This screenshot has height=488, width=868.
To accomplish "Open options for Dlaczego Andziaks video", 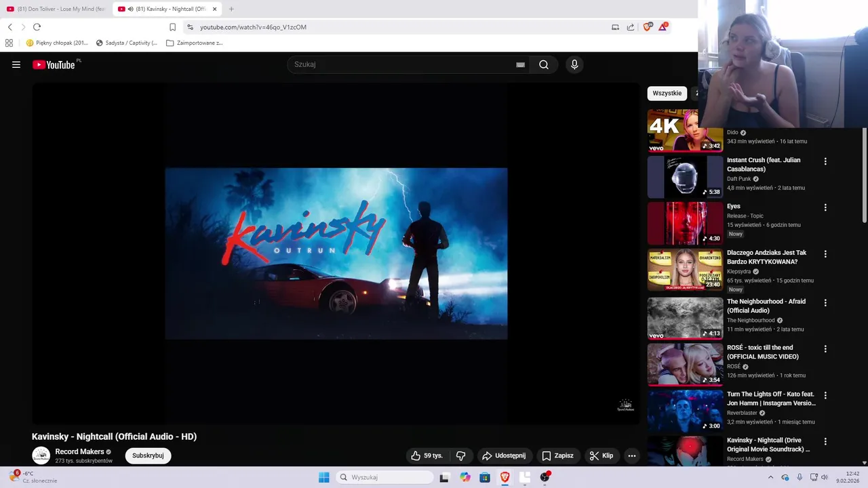I will coord(825,254).
